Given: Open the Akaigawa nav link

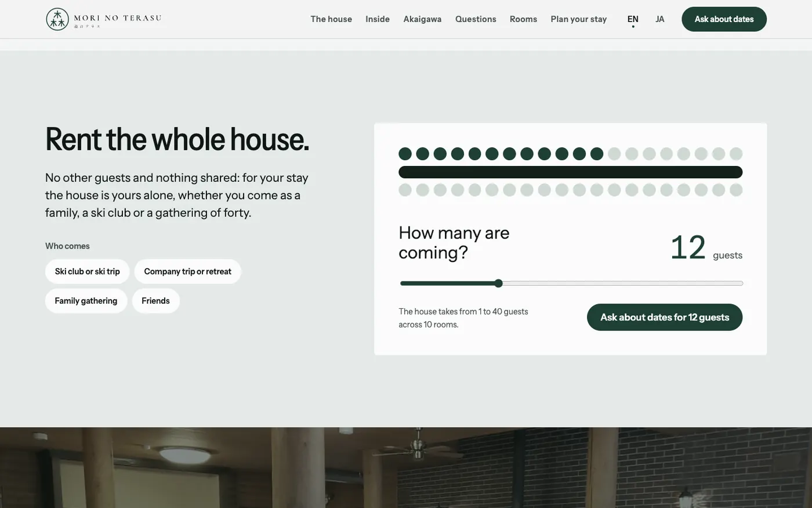Looking at the screenshot, I should point(422,19).
